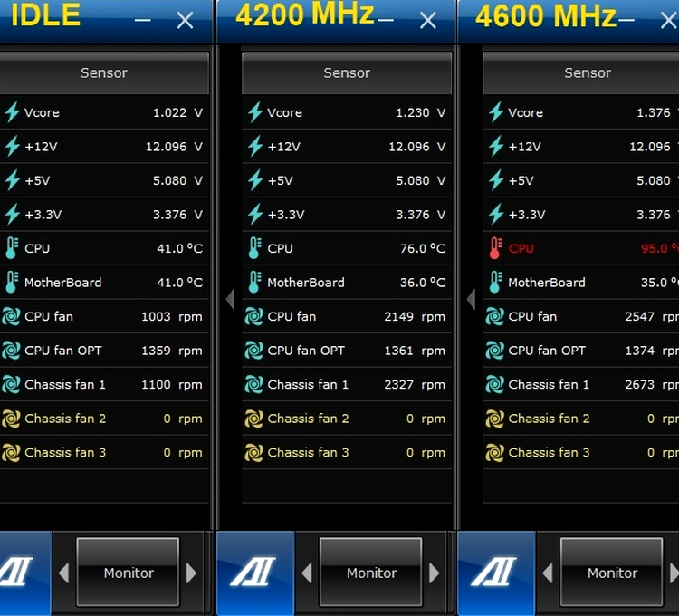Click the AI Suite logo in 4200 MHz window
The image size is (679, 616).
pos(253,572)
